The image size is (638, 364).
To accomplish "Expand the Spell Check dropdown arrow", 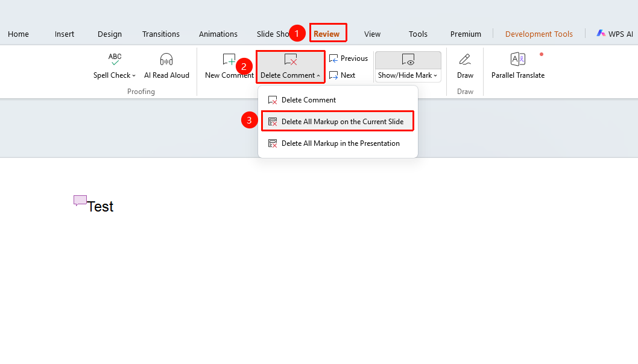I will click(134, 76).
